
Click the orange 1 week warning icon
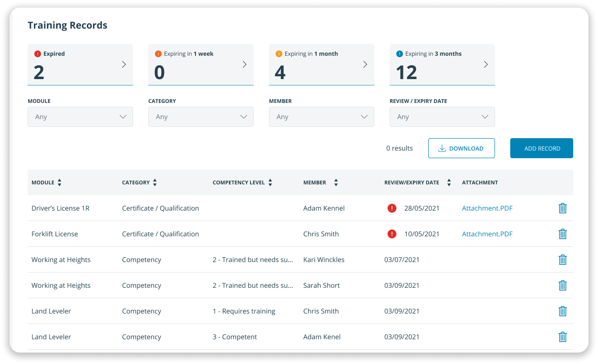(158, 54)
